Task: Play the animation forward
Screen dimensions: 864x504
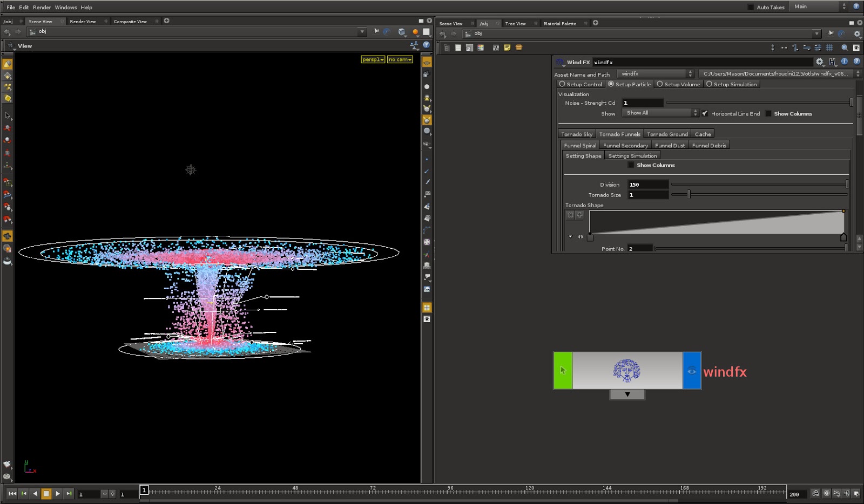Action: [58, 494]
